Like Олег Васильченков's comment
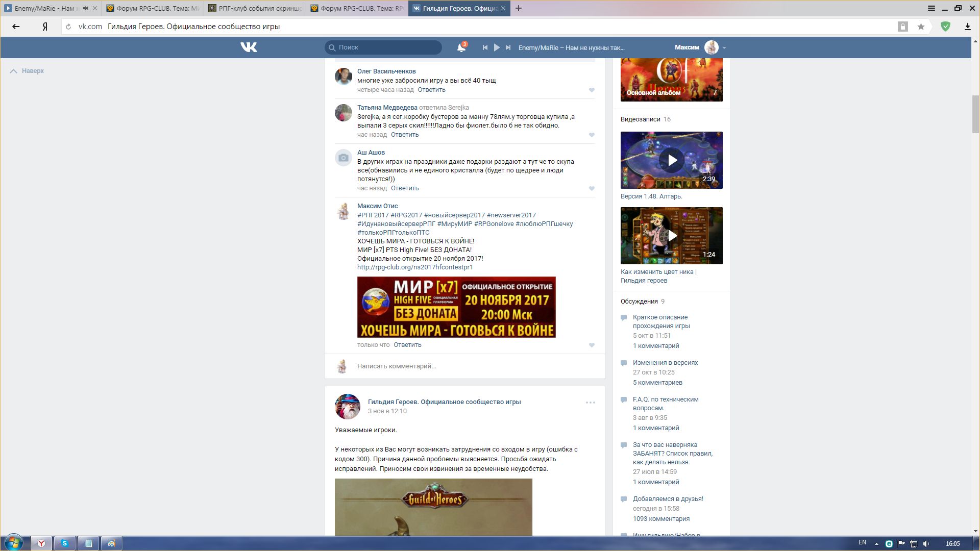Screen dimensions: 980x551 point(592,90)
